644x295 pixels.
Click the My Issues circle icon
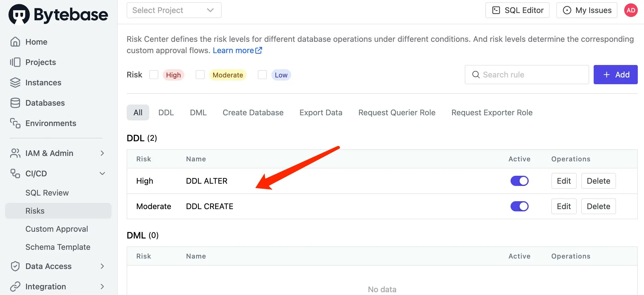[x=567, y=10]
